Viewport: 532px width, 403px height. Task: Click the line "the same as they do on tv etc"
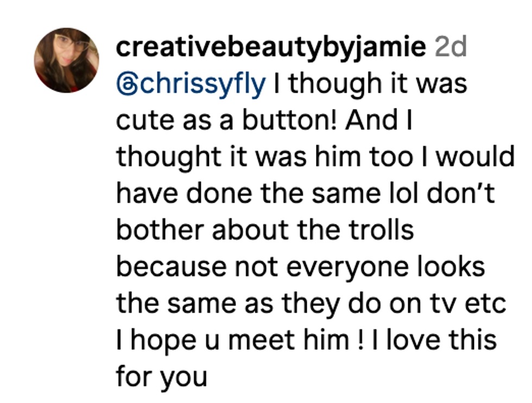[311, 303]
